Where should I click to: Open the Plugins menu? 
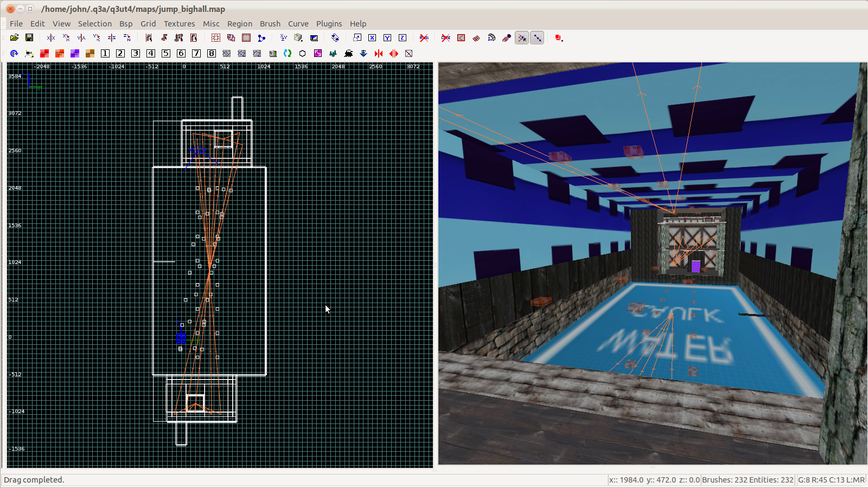point(329,24)
